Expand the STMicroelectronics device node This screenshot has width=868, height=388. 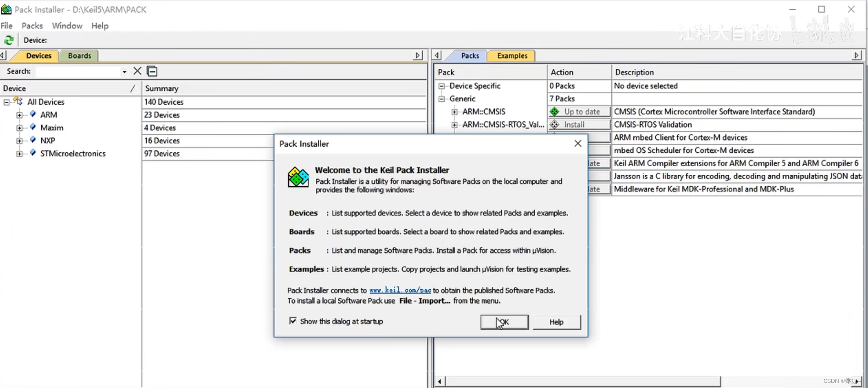point(19,154)
